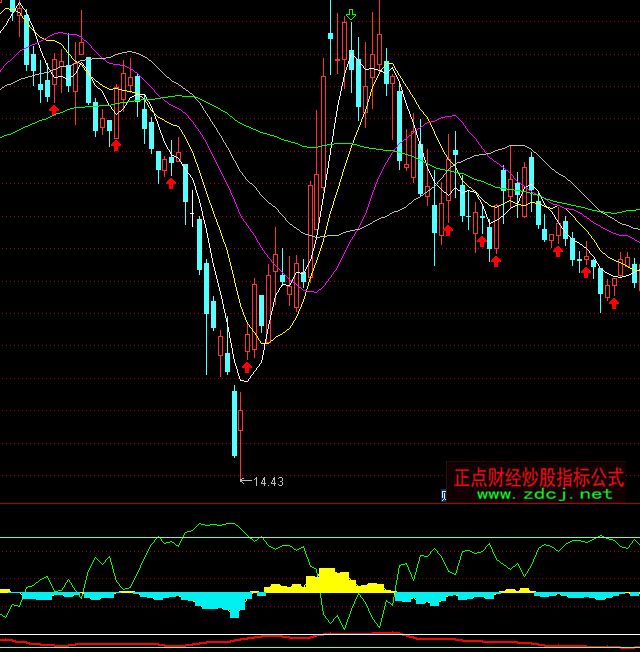Image resolution: width=640 pixels, height=652 pixels.
Task: Click the small left arrow beside 14.43
Action: click(245, 481)
